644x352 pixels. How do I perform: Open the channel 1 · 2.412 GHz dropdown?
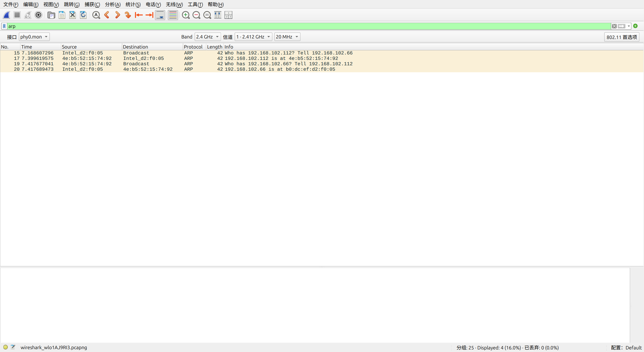coord(253,37)
